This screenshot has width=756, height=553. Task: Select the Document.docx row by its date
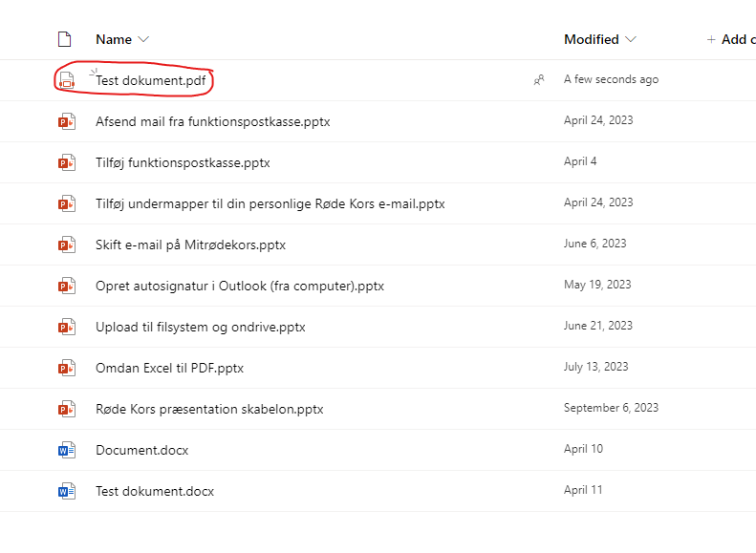[x=583, y=449]
